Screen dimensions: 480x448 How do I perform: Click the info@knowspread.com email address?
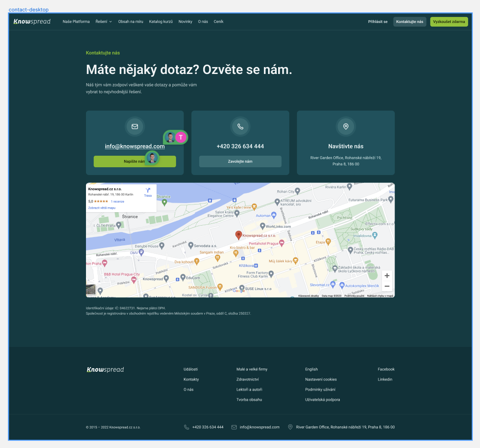(135, 146)
